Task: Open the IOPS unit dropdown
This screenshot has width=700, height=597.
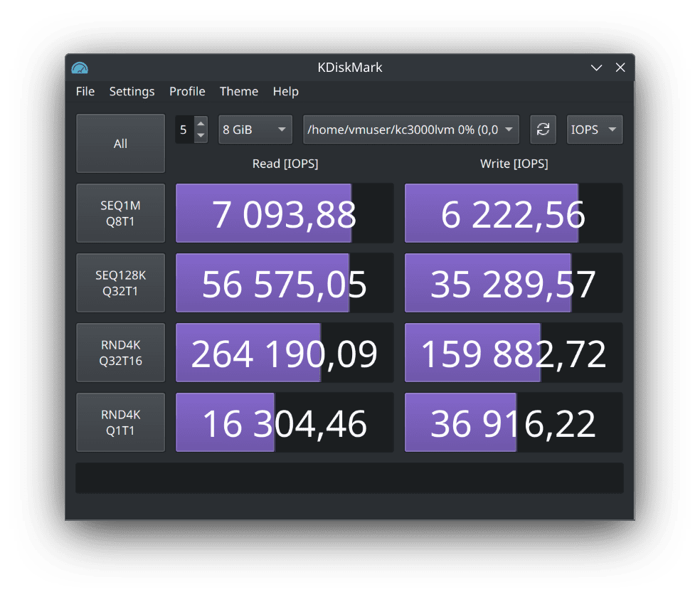Action: (x=595, y=130)
